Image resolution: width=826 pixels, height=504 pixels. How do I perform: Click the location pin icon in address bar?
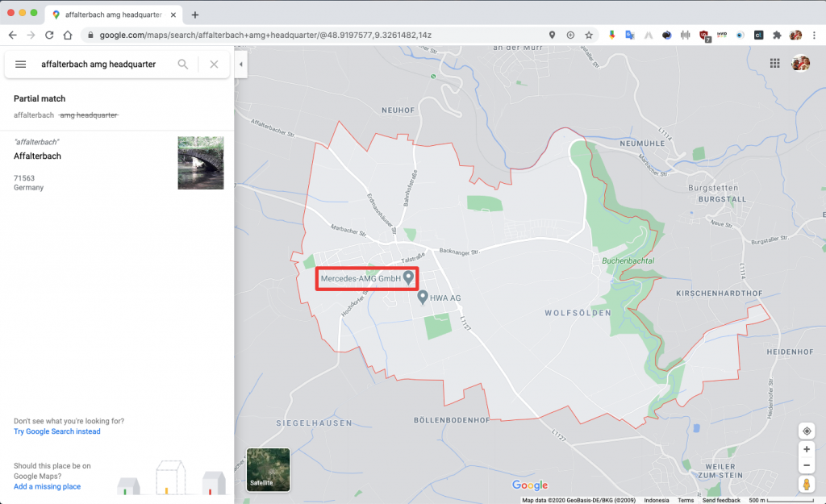pos(552,35)
